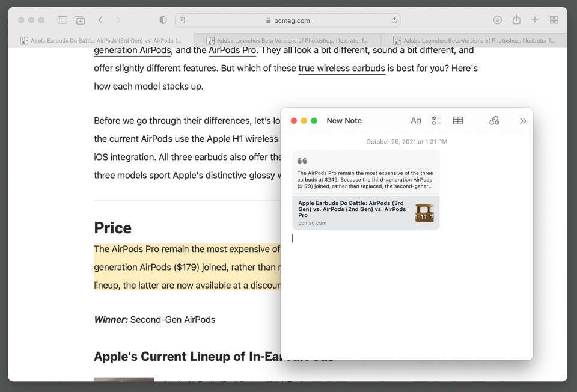Image resolution: width=577 pixels, height=392 pixels.
Task: Open the Apple Earbuds Do Battle link card
Action: coord(365,213)
